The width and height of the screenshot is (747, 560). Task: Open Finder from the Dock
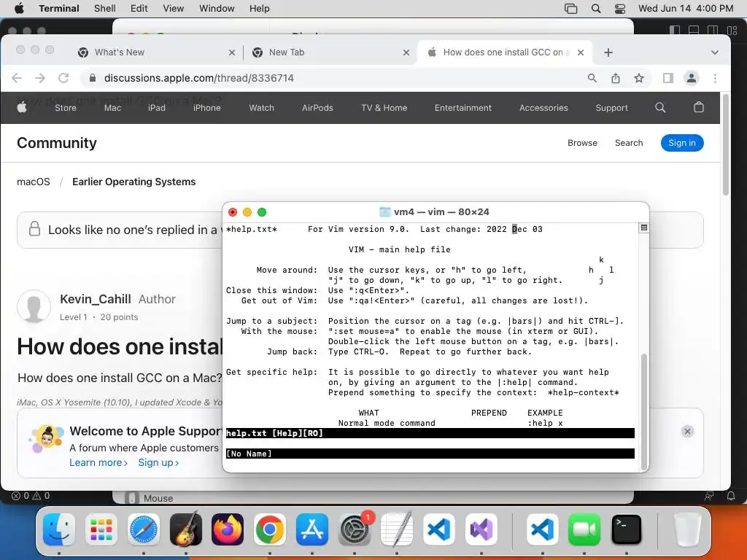(x=59, y=529)
